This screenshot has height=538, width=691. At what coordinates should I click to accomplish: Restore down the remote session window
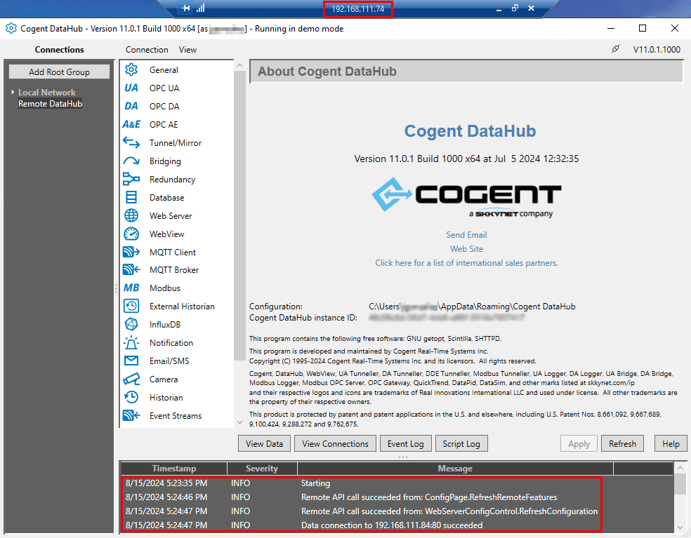point(515,8)
